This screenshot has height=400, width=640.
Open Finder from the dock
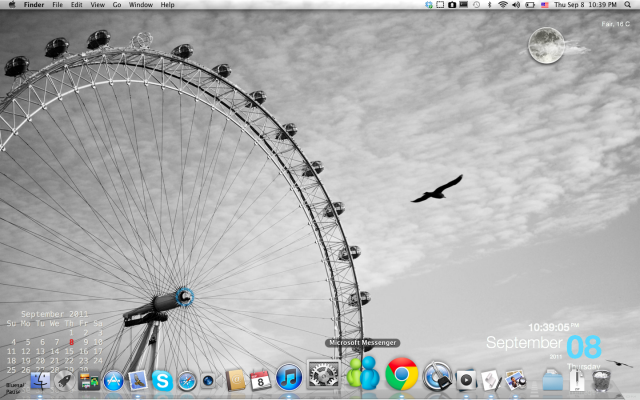point(40,381)
